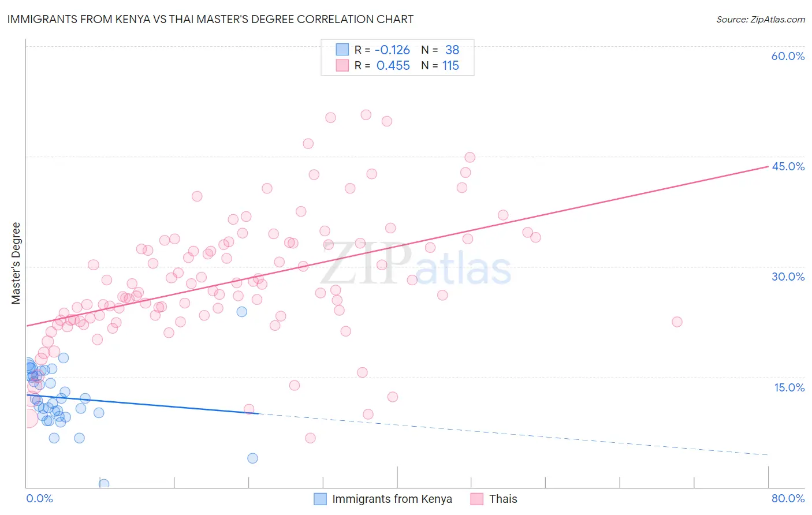Click the R = -0.126 correlation value
The image size is (812, 515).
point(382,50)
